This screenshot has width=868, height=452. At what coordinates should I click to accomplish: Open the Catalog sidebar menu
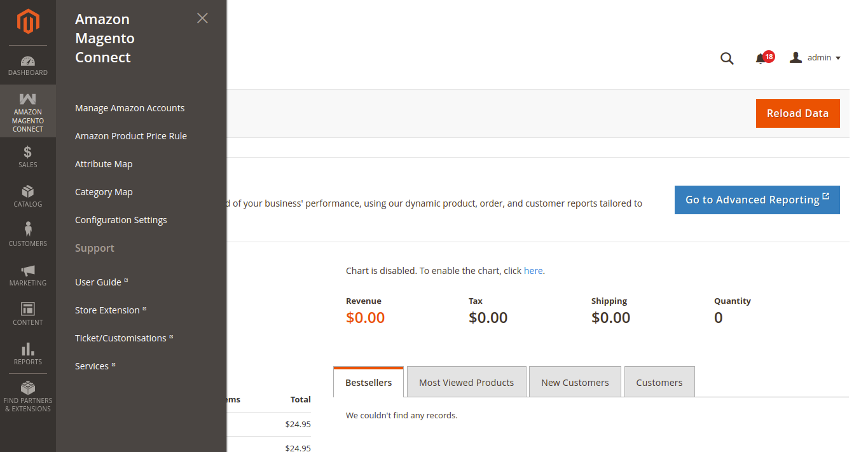click(28, 196)
